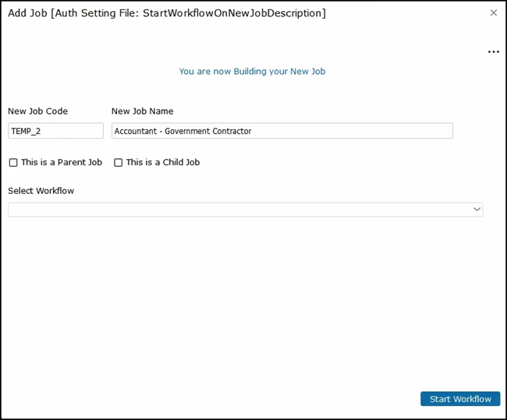Click the 'Select Workflow' label
507x420 pixels.
(41, 191)
